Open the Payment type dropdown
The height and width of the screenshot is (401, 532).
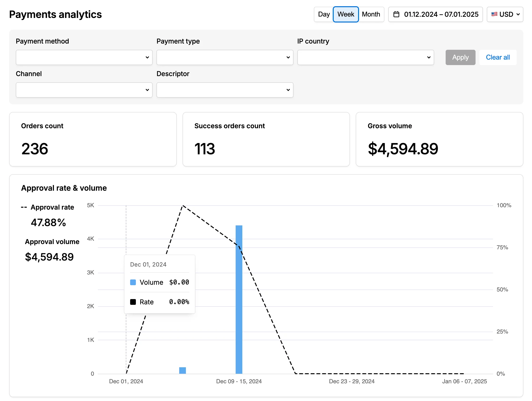click(x=225, y=57)
